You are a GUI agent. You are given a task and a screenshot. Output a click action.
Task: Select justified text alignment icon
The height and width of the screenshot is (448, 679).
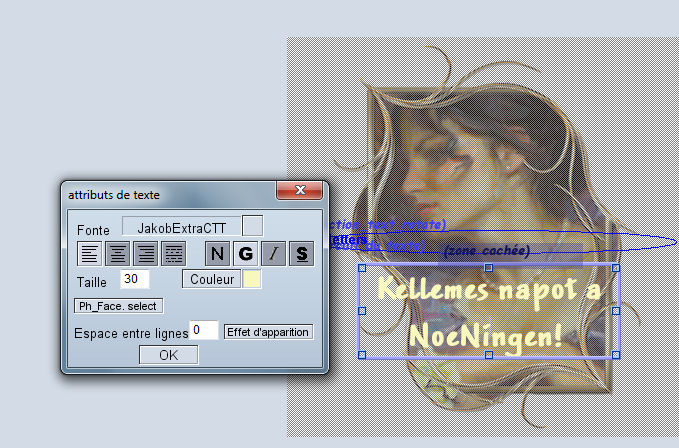coord(173,254)
